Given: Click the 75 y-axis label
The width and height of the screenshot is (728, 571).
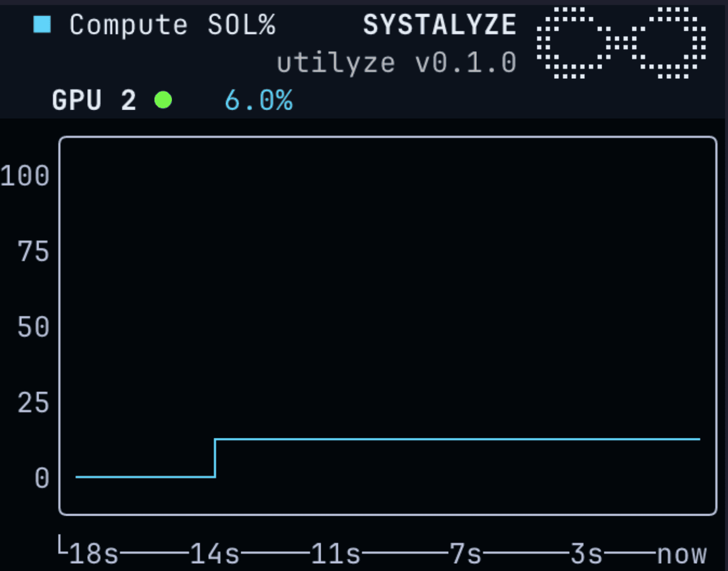Looking at the screenshot, I should pos(33,252).
